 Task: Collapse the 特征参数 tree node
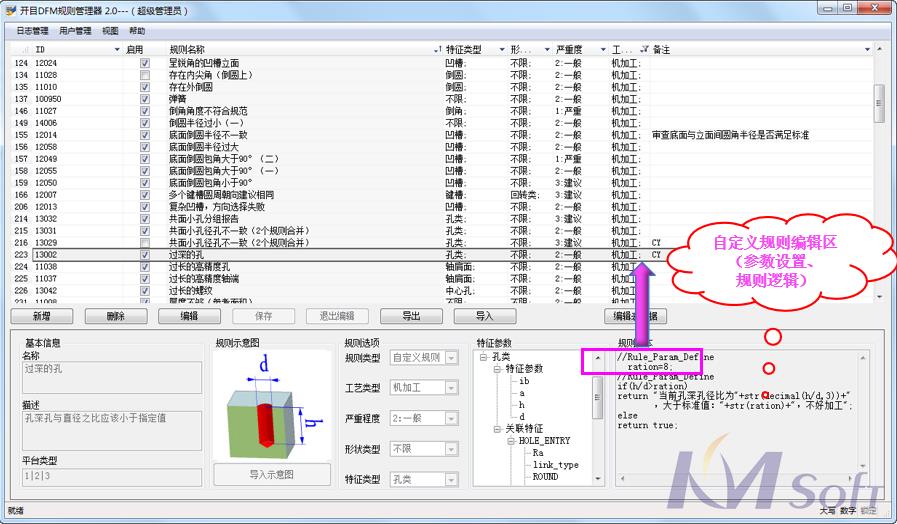tap(497, 369)
